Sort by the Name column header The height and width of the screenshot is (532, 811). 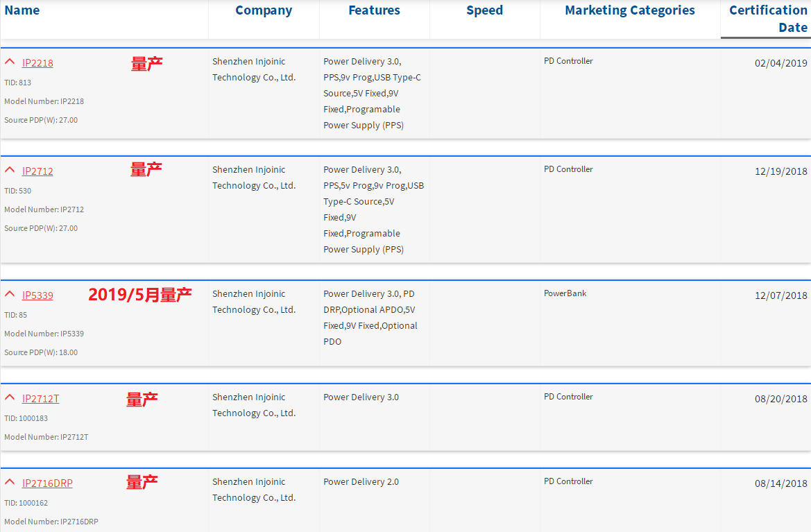coord(22,10)
